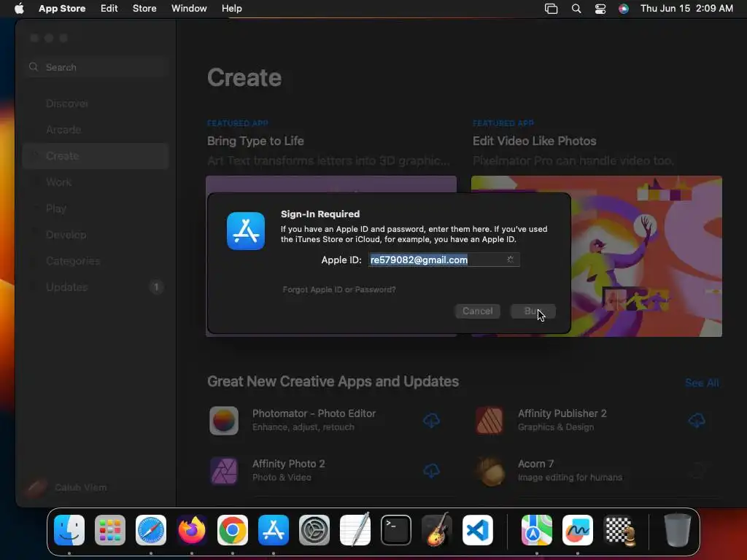Screen dimensions: 747x560
Task: Launch Chess from the Dock
Action: click(x=619, y=530)
